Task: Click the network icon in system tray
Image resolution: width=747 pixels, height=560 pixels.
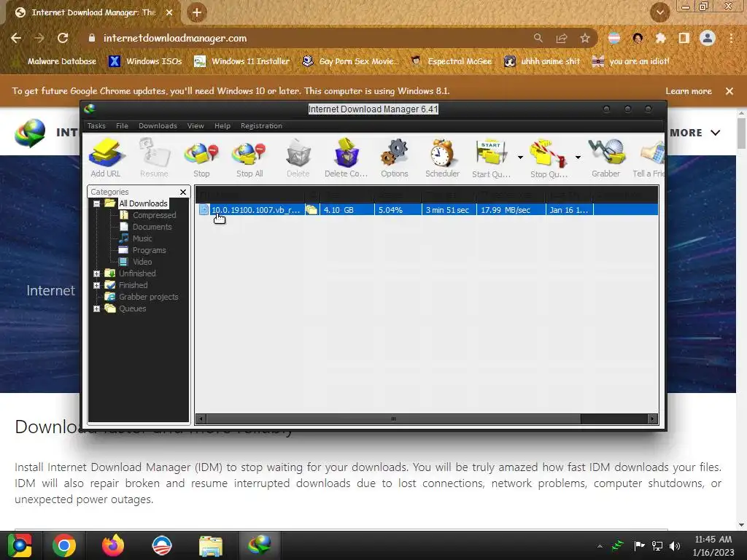Action: point(657,545)
